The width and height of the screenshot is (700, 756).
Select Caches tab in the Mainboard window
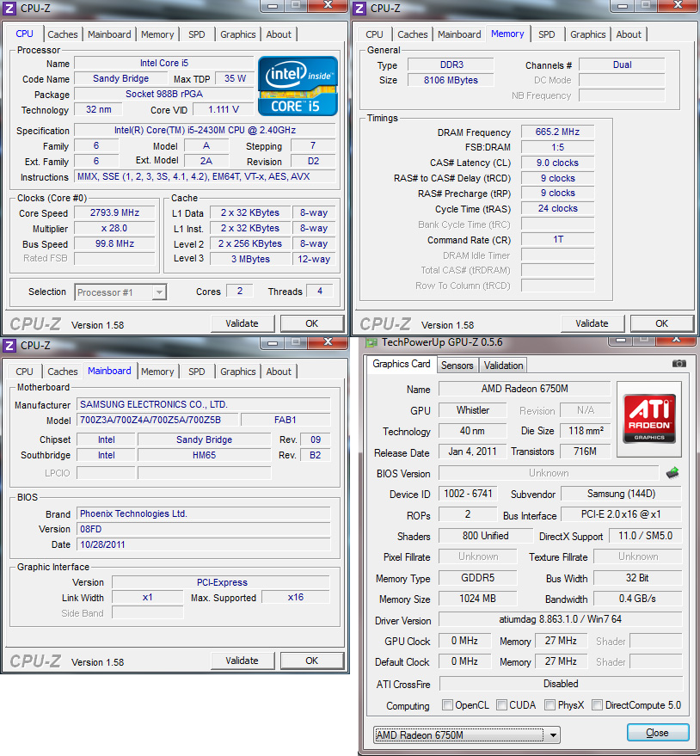62,372
